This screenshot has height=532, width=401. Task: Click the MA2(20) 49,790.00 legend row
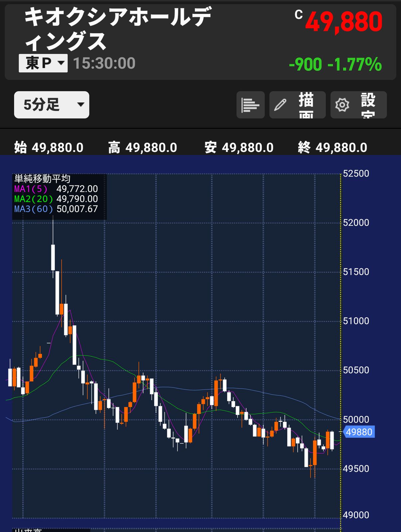point(56,199)
